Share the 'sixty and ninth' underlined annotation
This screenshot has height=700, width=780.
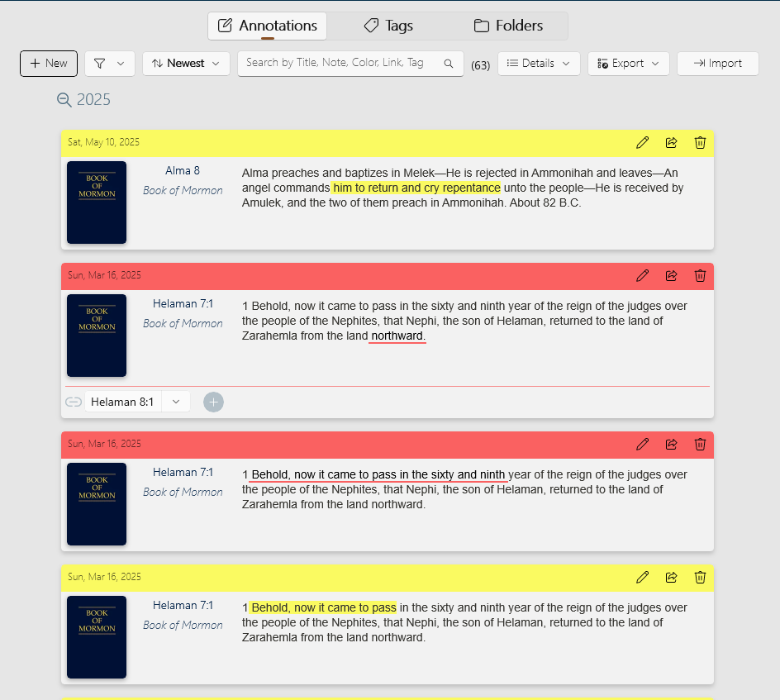(x=671, y=445)
